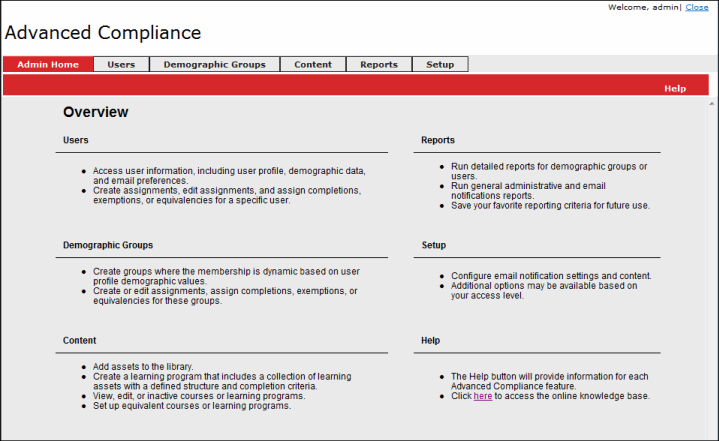Click the 'Welcome, admin' text
The image size is (719, 441).
point(643,7)
